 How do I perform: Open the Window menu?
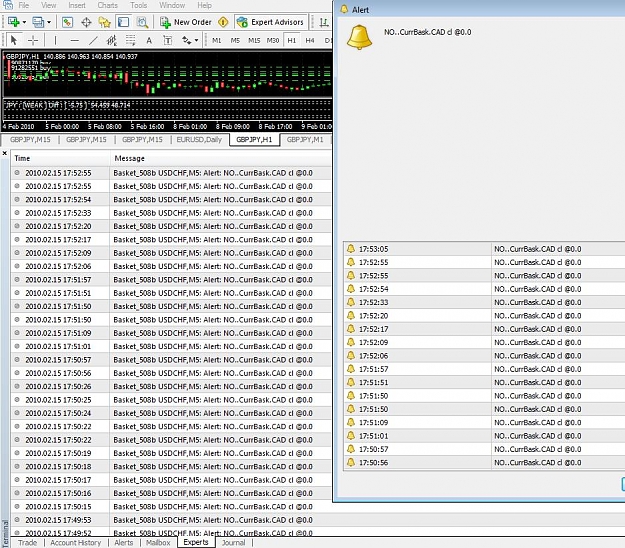click(x=172, y=5)
